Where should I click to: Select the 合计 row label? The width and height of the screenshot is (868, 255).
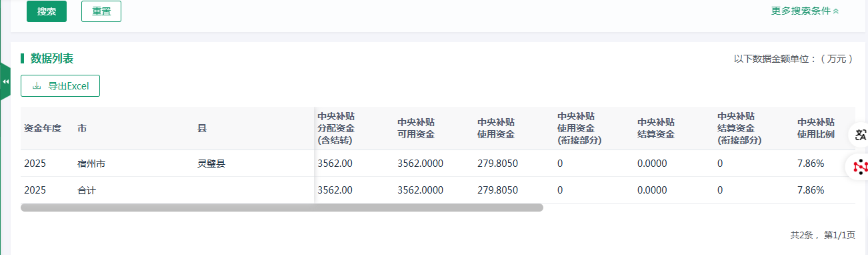(87, 190)
